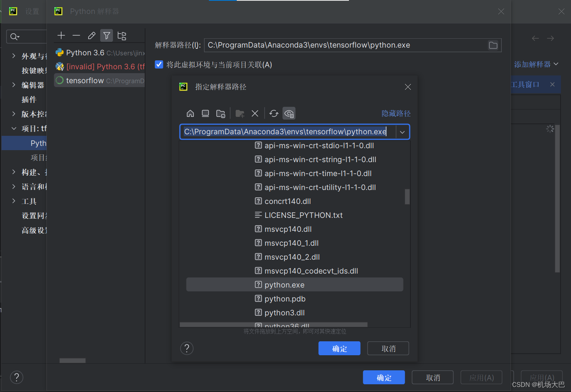Cancel the specify interpreter path dialog

point(388,348)
